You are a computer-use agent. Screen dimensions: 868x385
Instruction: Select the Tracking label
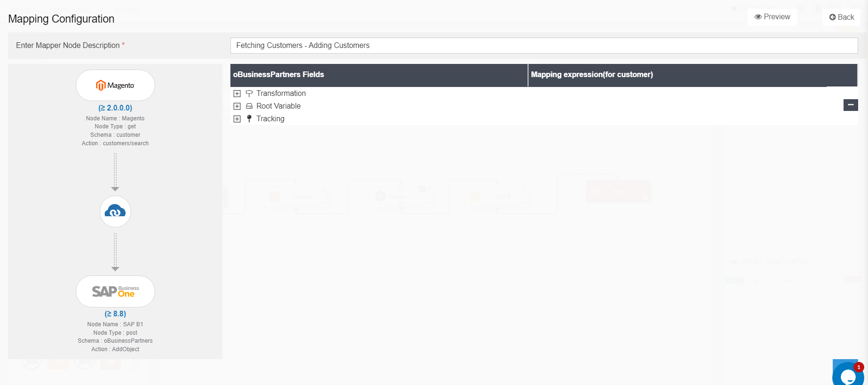tap(270, 119)
